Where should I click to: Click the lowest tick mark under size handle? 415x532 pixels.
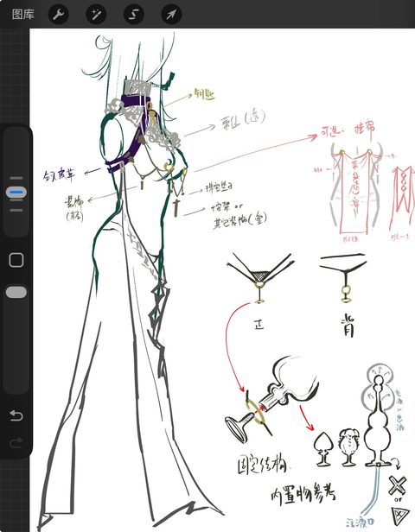coord(16,211)
